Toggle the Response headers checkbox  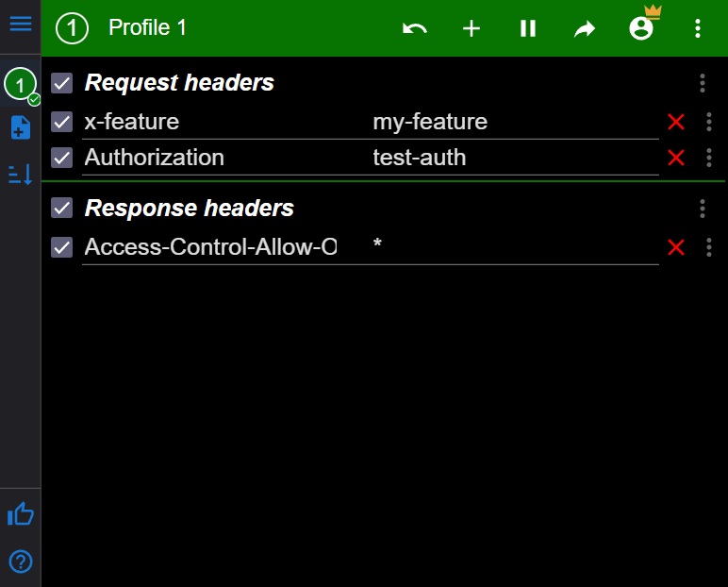pos(61,208)
